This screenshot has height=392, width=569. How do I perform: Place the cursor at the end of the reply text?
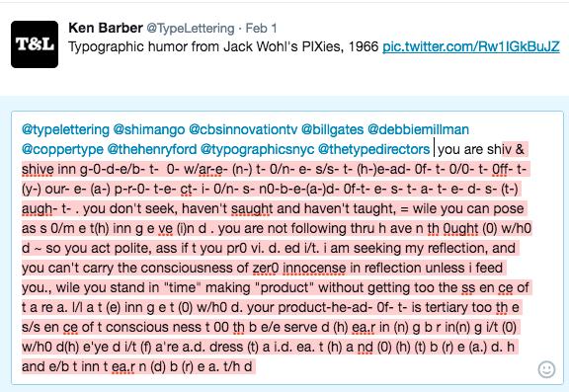point(253,366)
